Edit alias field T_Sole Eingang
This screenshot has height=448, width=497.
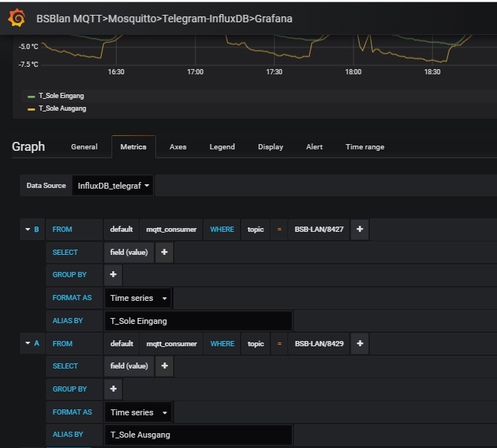tap(198, 321)
